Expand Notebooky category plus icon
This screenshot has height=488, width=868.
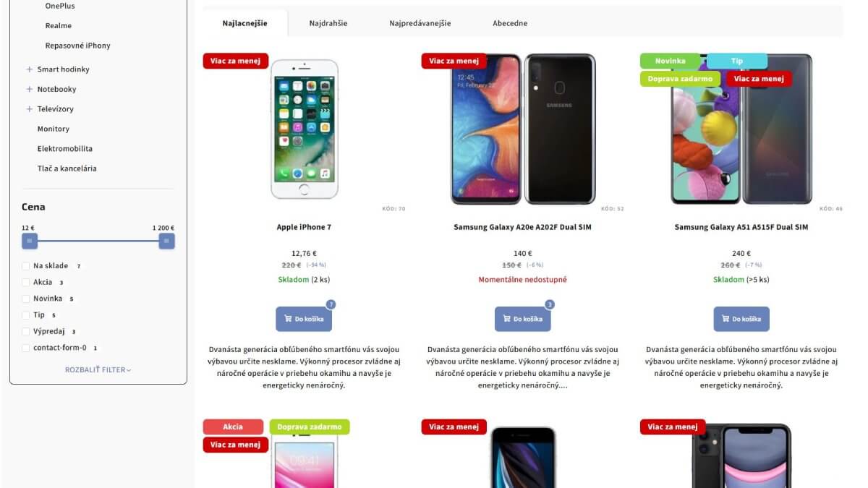[30, 89]
